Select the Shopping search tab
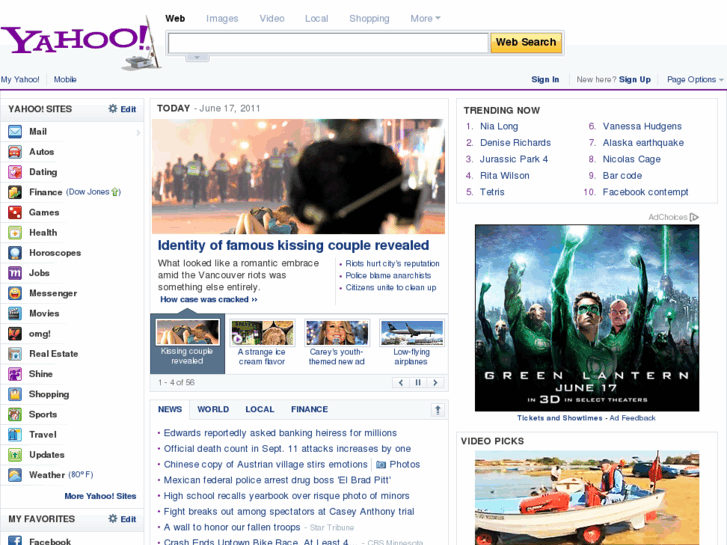 click(x=369, y=19)
